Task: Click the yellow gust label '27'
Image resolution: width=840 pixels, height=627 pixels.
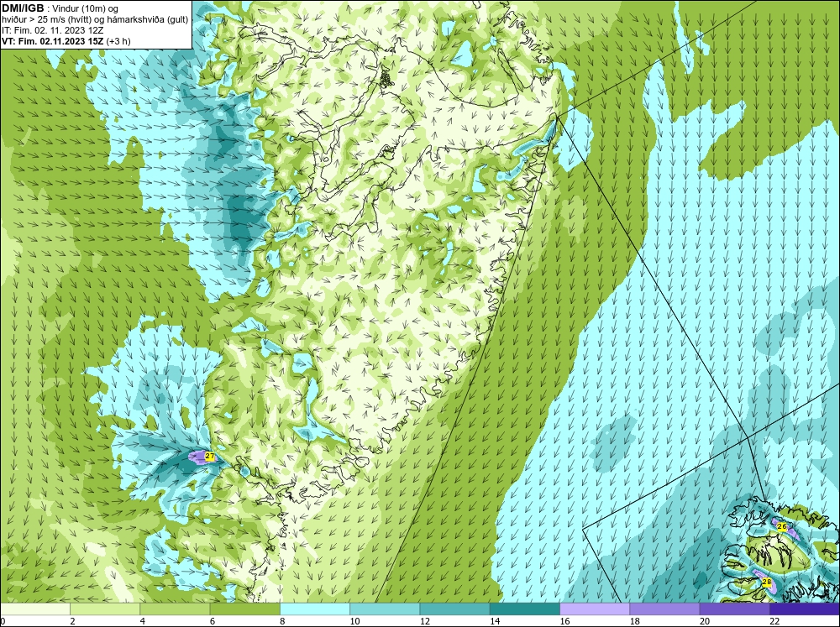Action: click(209, 457)
